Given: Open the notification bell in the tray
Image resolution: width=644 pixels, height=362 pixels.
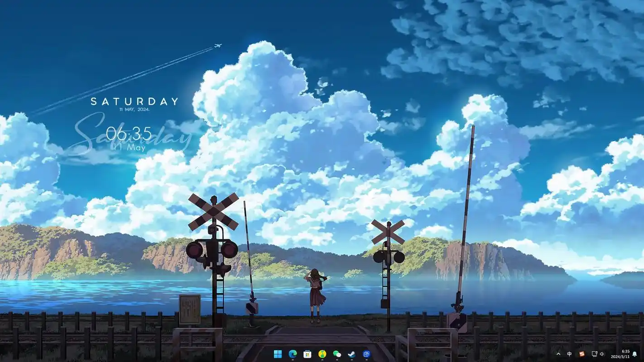Looking at the screenshot, I should tap(634, 354).
